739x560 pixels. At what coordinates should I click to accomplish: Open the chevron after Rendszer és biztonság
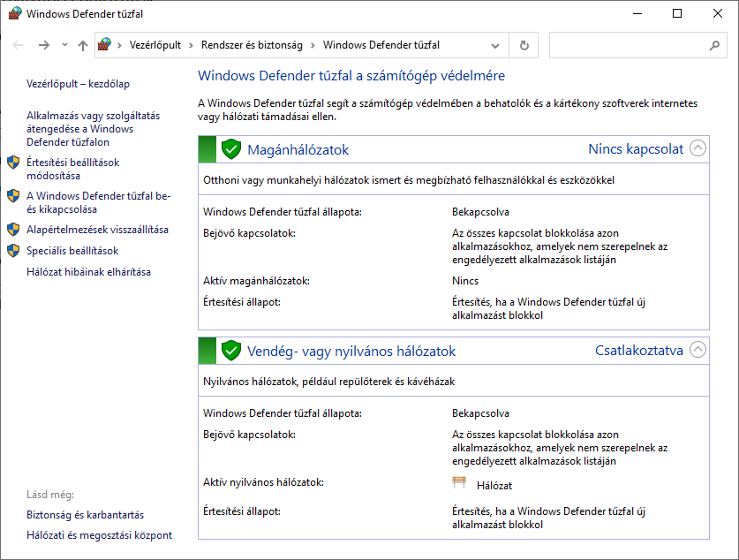[313, 45]
